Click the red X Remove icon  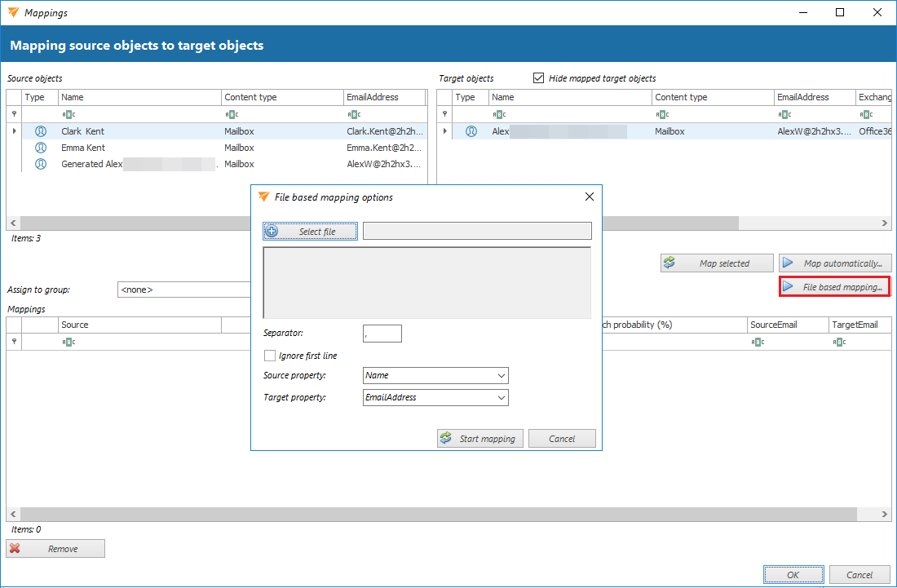(x=15, y=549)
